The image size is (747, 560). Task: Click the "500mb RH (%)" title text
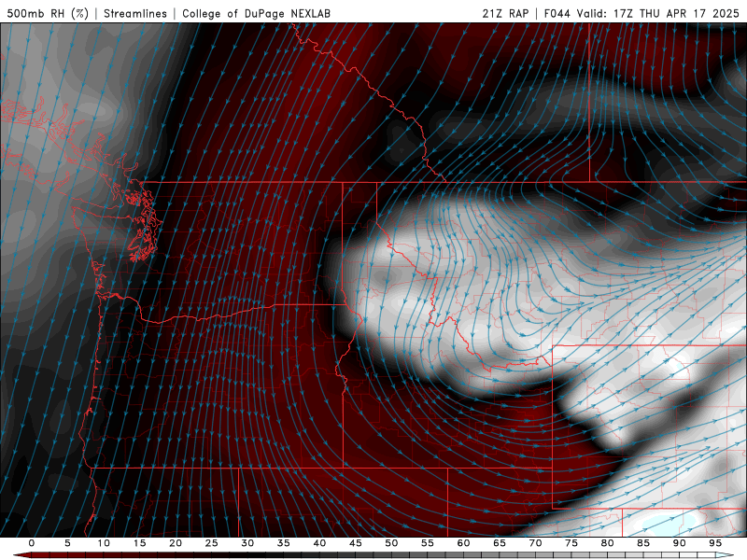[48, 13]
